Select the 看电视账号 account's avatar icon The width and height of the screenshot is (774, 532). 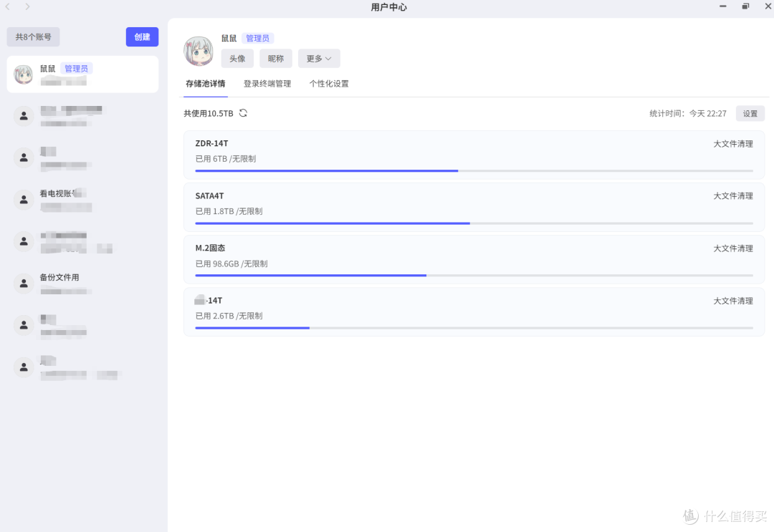coord(23,199)
